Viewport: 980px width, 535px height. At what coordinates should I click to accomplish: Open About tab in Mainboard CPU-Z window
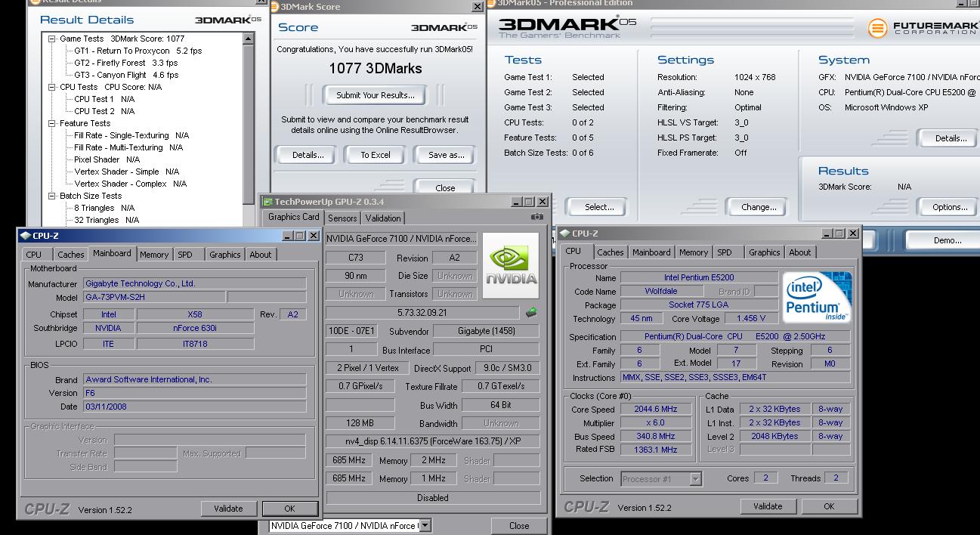pos(261,255)
